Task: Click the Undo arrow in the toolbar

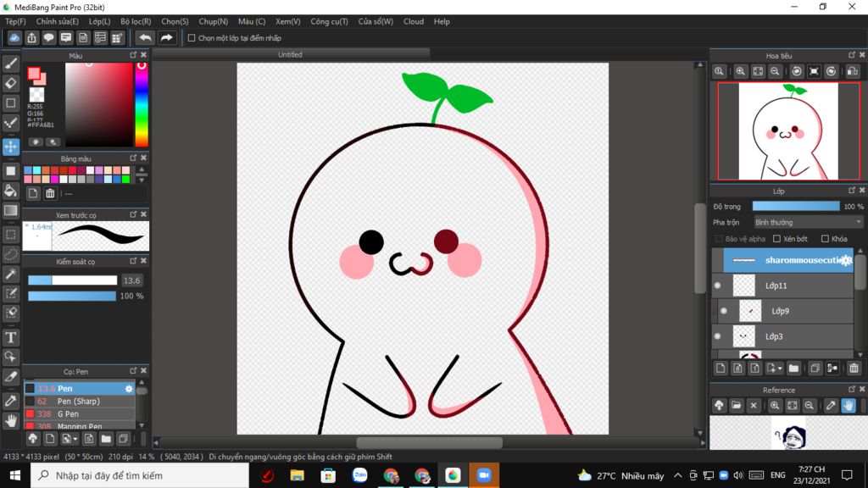Action: point(145,37)
